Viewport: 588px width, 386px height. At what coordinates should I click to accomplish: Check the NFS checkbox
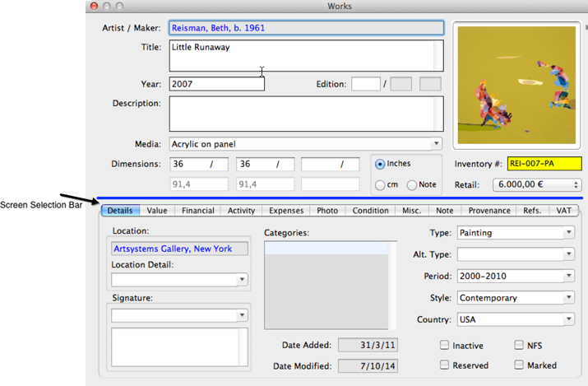click(520, 346)
